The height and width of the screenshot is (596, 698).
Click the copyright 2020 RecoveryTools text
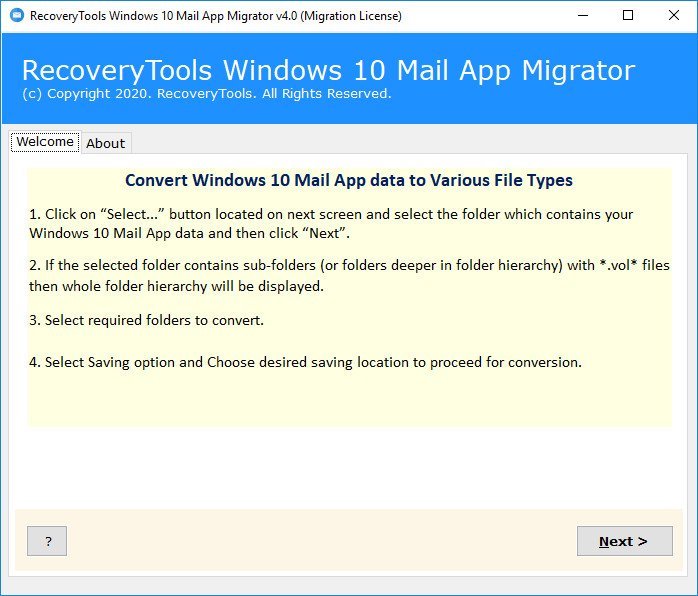[207, 93]
